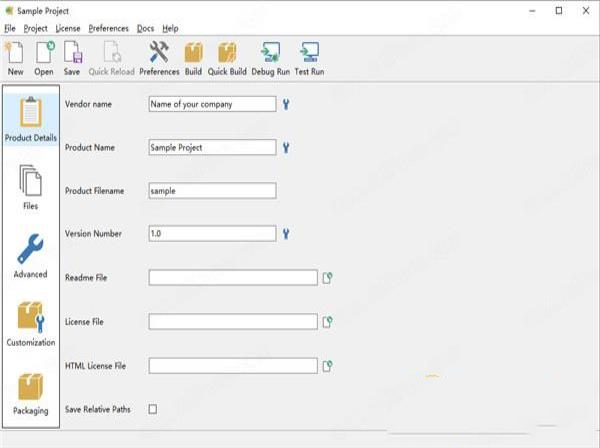
Task: Run Quick Build from the toolbar
Action: (x=227, y=58)
